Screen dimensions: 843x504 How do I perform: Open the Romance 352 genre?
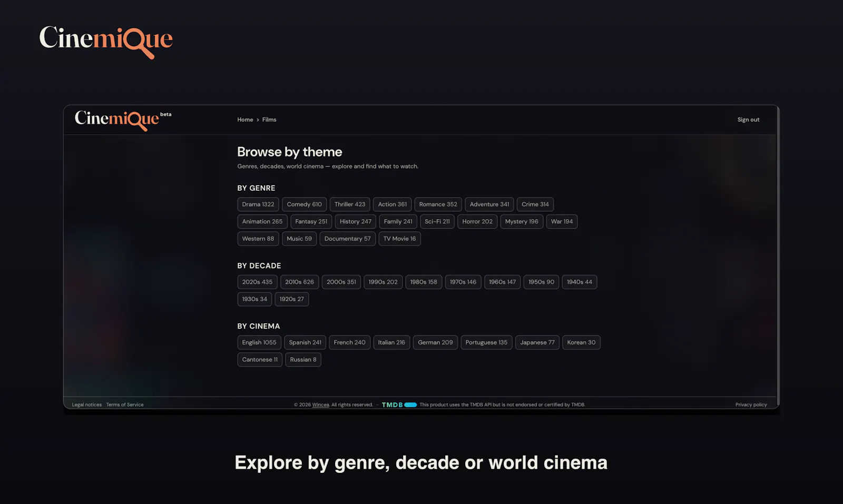coord(438,204)
